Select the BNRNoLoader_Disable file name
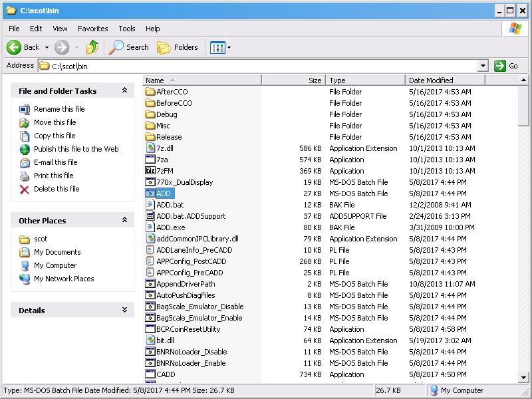 coord(192,352)
